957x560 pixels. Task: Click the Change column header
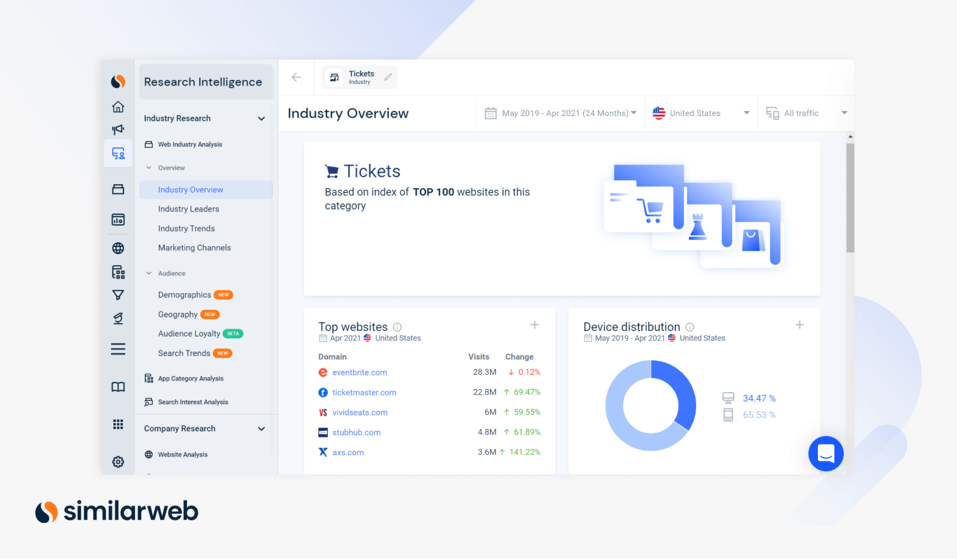[x=519, y=357]
